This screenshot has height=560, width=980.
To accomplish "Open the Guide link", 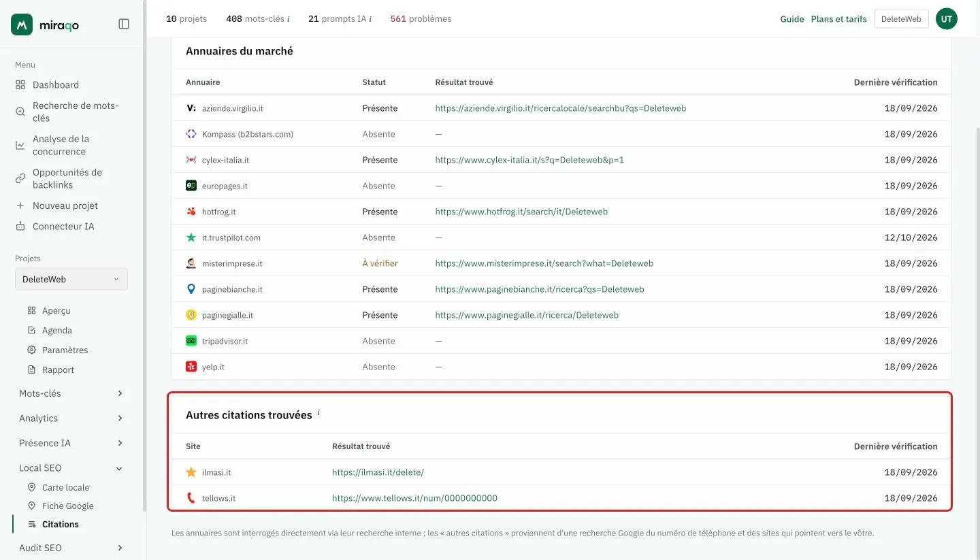I will (x=792, y=19).
